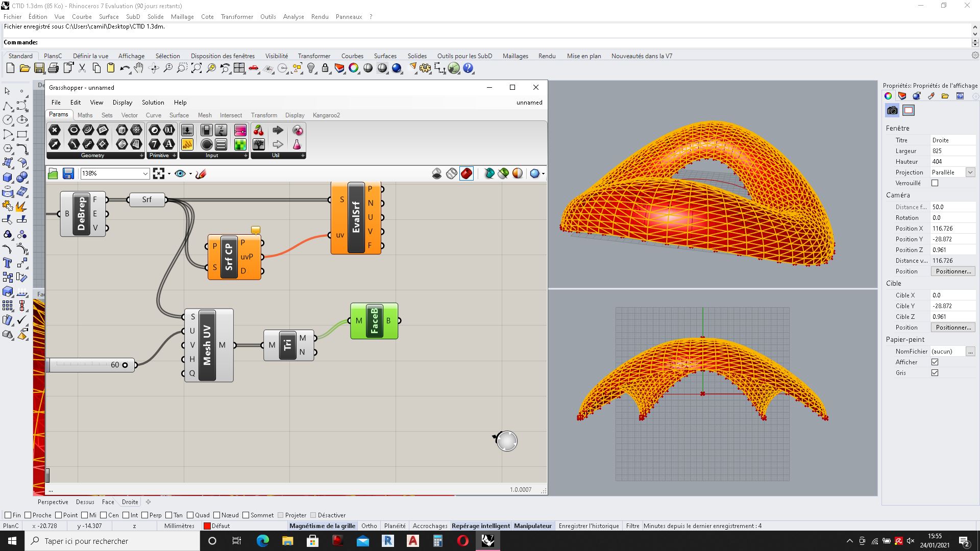The image size is (980, 551).
Task: Click the blue render sphere icon
Action: [397, 68]
